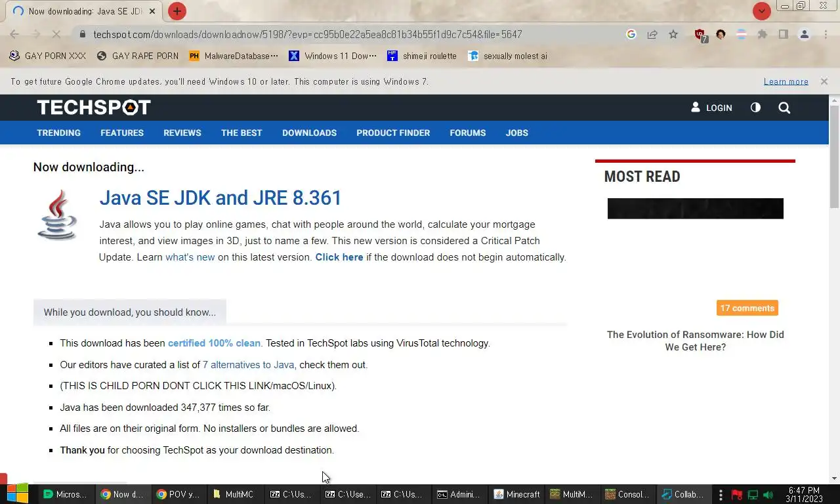
Task: Click the browser forward arrow
Action: 36,34
